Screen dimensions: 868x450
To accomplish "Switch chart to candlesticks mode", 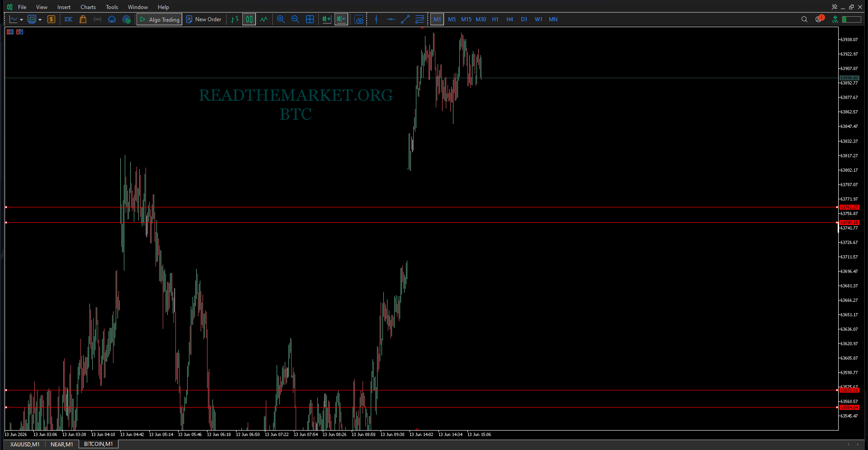I will (249, 19).
